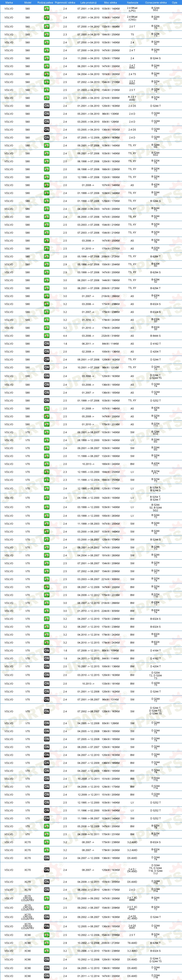Click petrol icon for V70 221kW/300KM
182x980 pixels.
click(46, 579)
